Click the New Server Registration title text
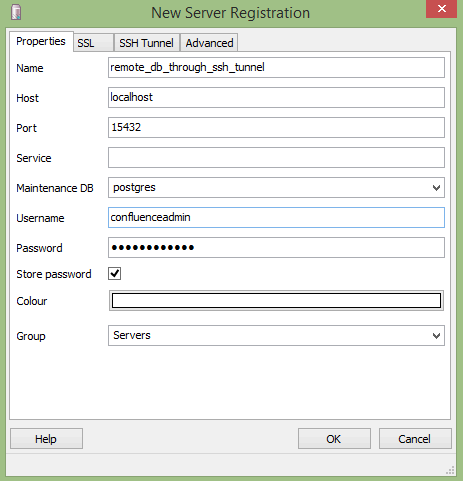The height and width of the screenshot is (481, 463). [230, 13]
